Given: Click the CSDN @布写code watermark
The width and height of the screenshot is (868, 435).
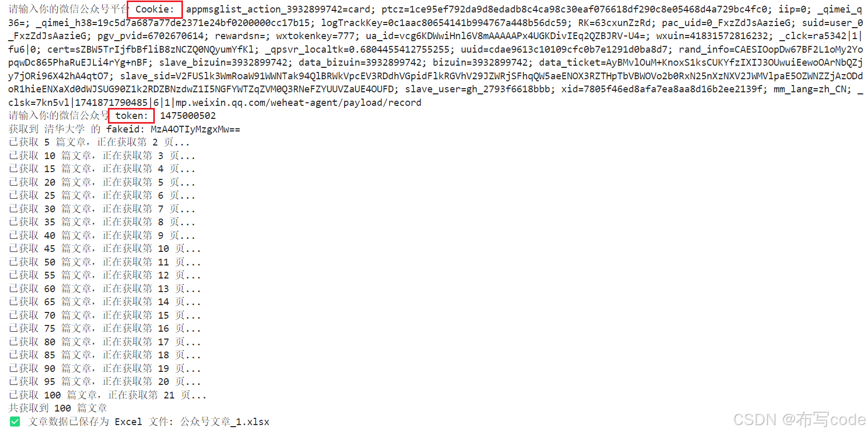Looking at the screenshot, I should click(799, 419).
